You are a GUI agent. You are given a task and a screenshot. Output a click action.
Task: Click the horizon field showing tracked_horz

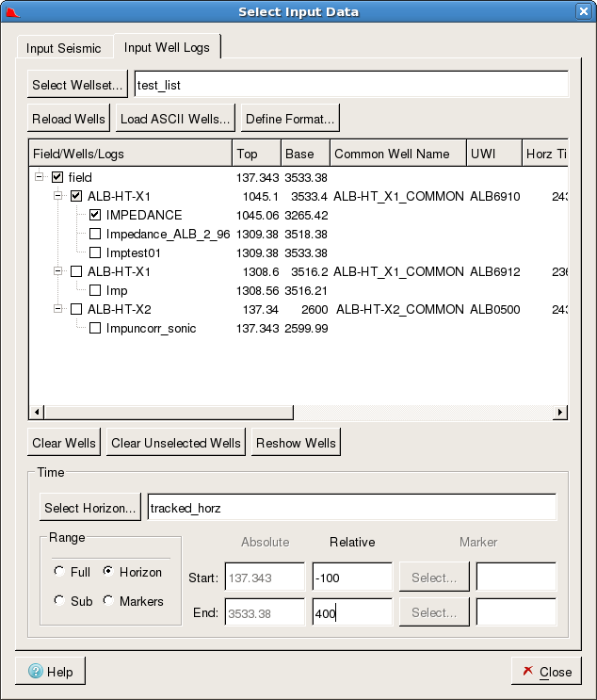[x=352, y=507]
